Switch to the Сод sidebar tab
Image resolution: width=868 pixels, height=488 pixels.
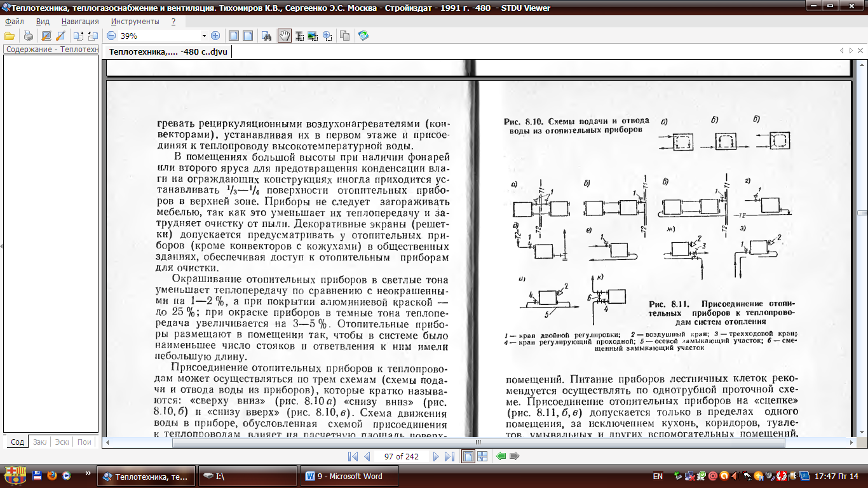tap(18, 442)
